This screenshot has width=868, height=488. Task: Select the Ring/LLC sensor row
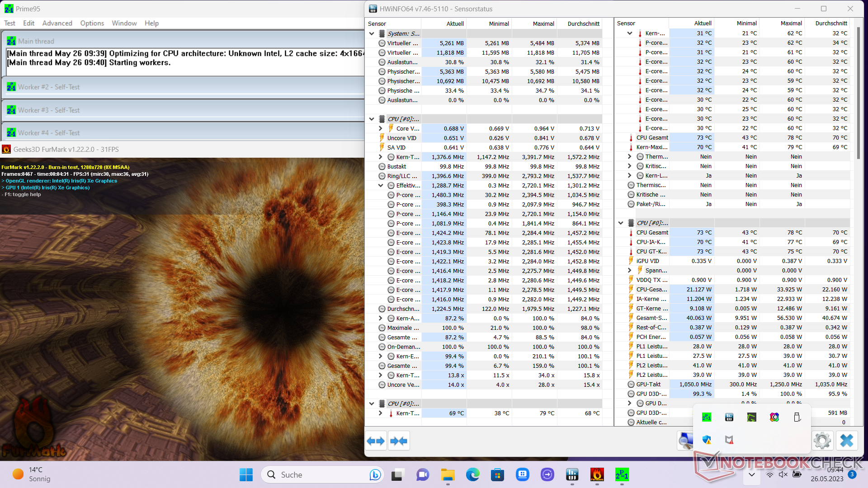pos(484,176)
